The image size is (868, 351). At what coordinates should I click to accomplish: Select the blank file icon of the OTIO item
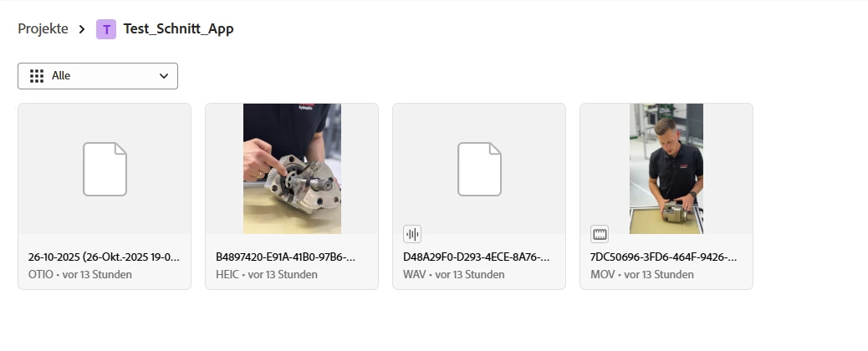(x=105, y=169)
